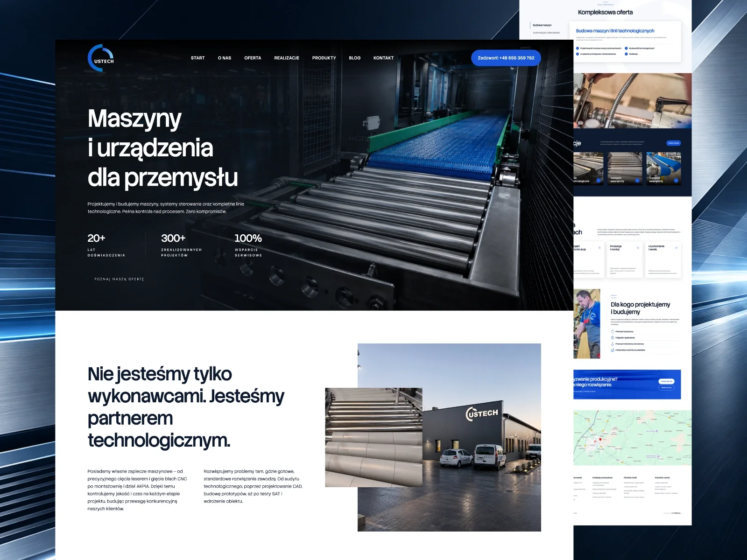Follow the POZNAJ NASZĄ OFERTĘ link
Screen dimensions: 747x560
pyautogui.click(x=119, y=279)
